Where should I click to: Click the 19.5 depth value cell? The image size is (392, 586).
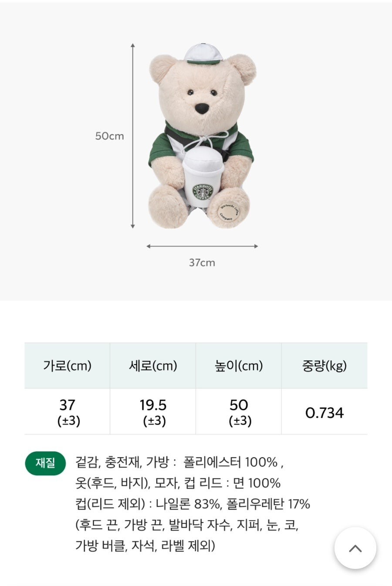coord(153,412)
